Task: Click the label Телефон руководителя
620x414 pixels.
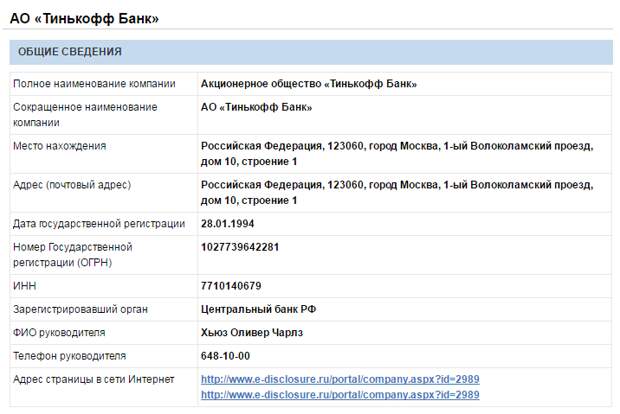Action: 70,356
